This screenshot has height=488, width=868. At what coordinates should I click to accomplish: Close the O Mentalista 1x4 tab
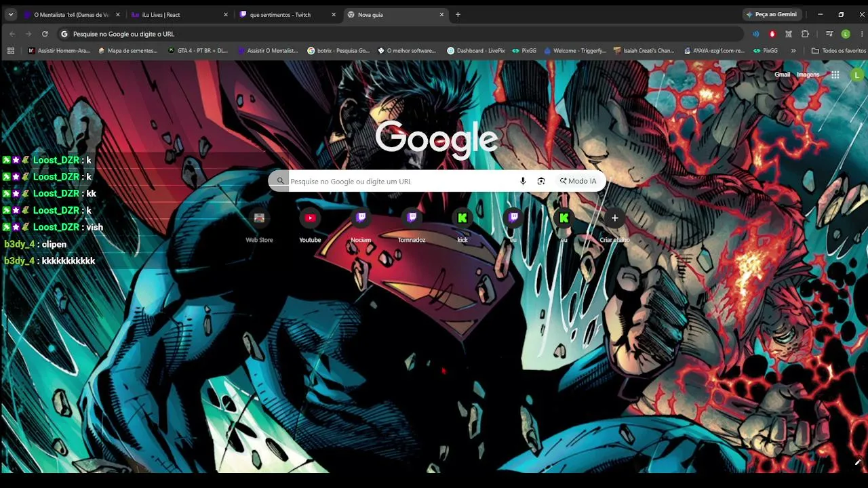(117, 14)
